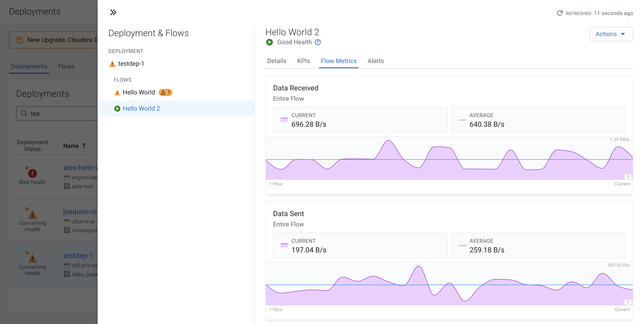Click the search magnifier icon in deployments filter
The width and height of the screenshot is (644, 324).
(24, 114)
